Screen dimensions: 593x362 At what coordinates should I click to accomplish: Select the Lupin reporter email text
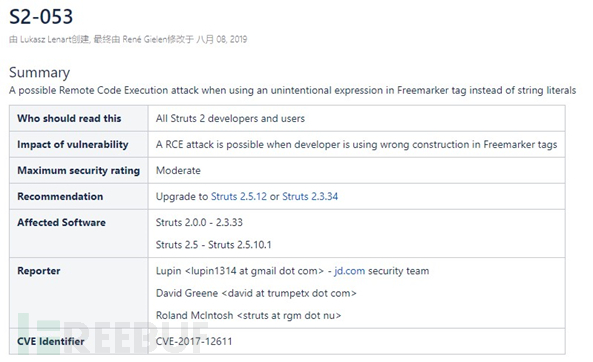coord(255,271)
